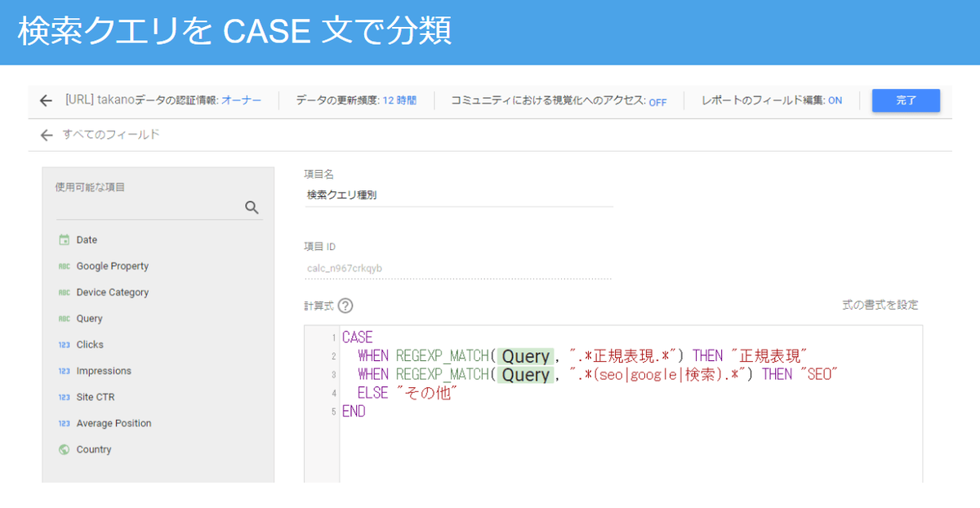The width and height of the screenshot is (980, 508).
Task: Select the Site CTR field
Action: coord(96,397)
